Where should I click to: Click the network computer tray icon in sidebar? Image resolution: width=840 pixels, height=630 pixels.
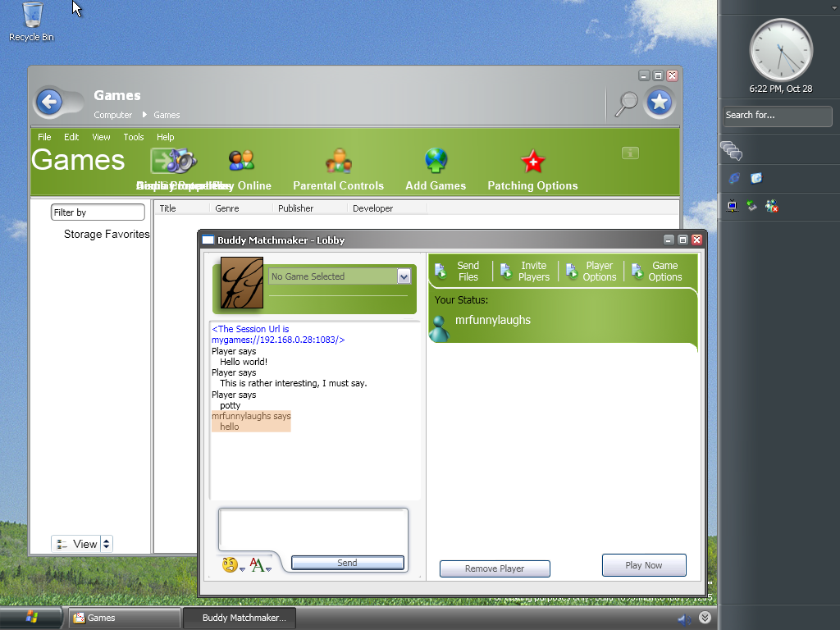[733, 206]
